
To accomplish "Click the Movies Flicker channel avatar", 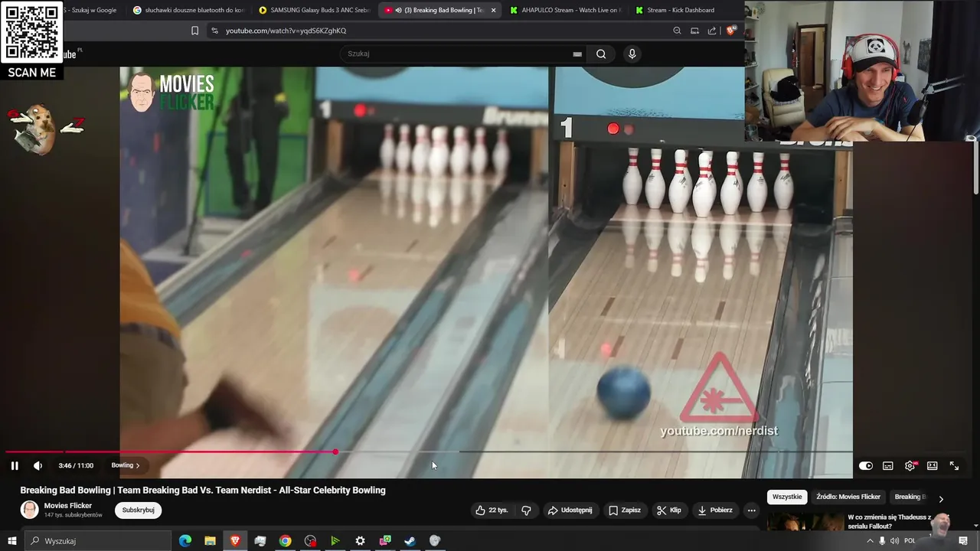I will tap(29, 510).
